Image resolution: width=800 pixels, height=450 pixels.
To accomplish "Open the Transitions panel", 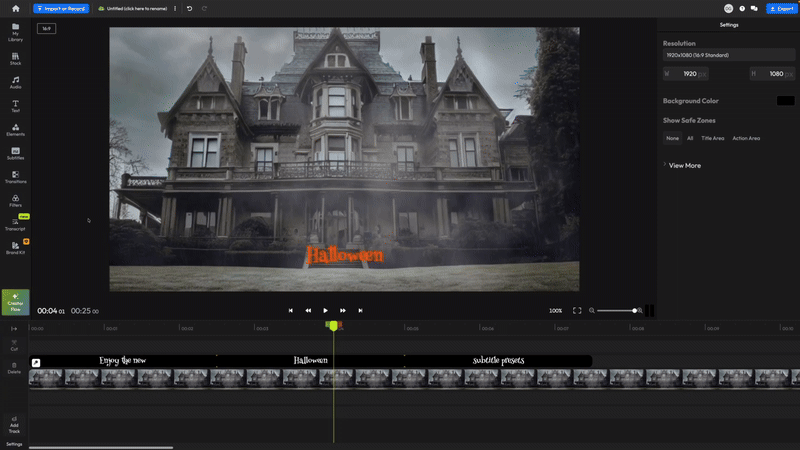I will pyautogui.click(x=15, y=177).
